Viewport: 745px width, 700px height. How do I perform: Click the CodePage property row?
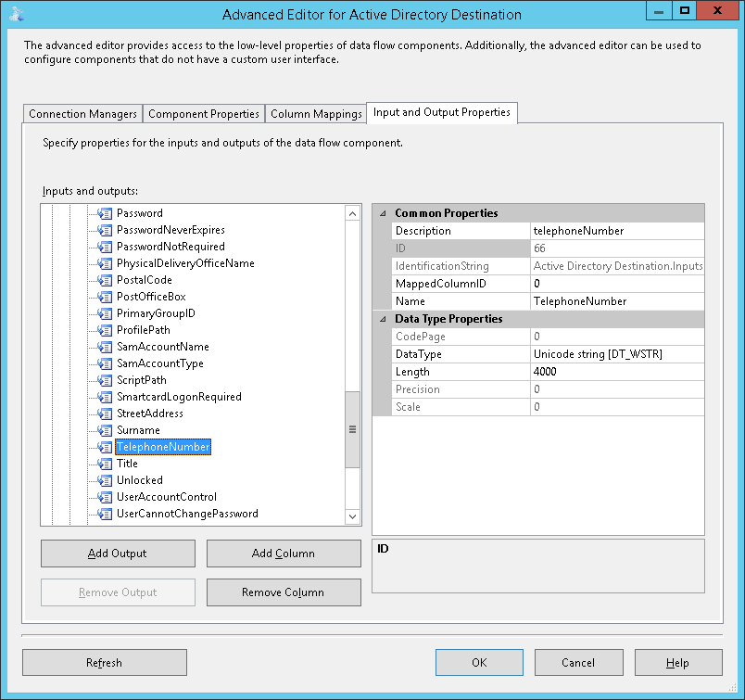548,337
